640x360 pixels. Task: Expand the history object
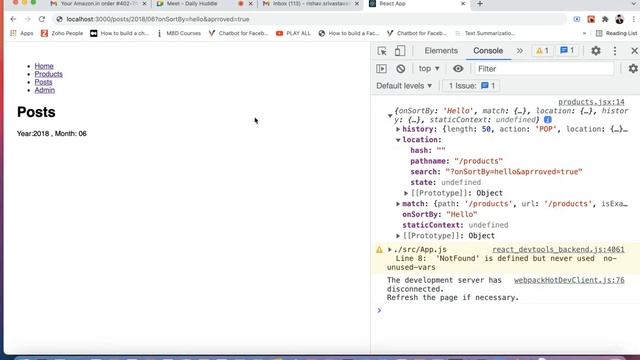pos(398,129)
